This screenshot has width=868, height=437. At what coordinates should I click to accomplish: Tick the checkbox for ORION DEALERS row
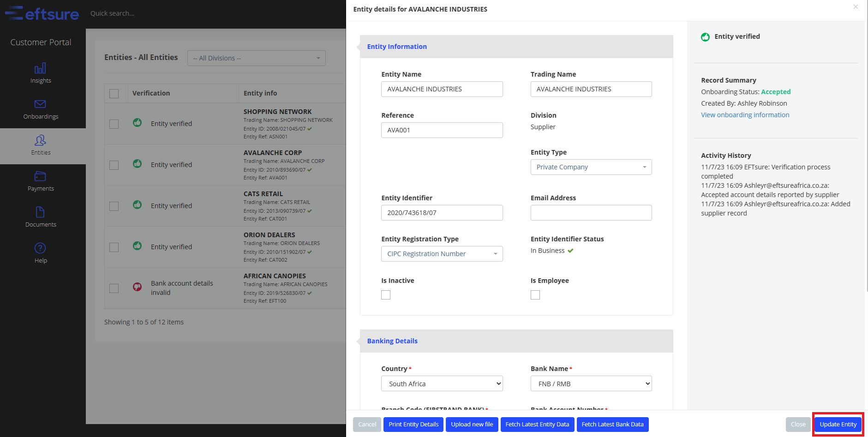114,247
